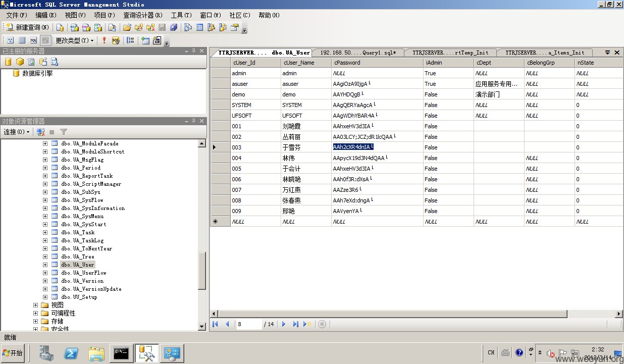The height and width of the screenshot is (364, 624).
Task: Go to next record navigation button
Action: coord(284,324)
